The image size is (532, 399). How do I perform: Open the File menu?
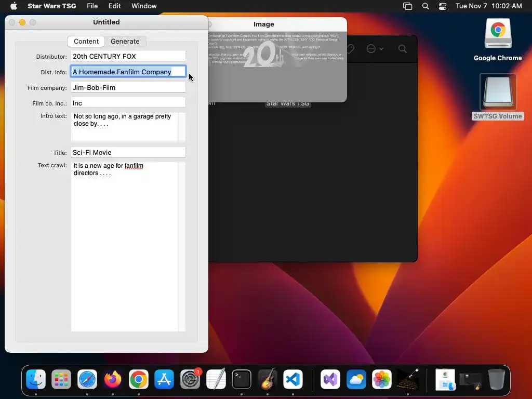[x=92, y=6]
